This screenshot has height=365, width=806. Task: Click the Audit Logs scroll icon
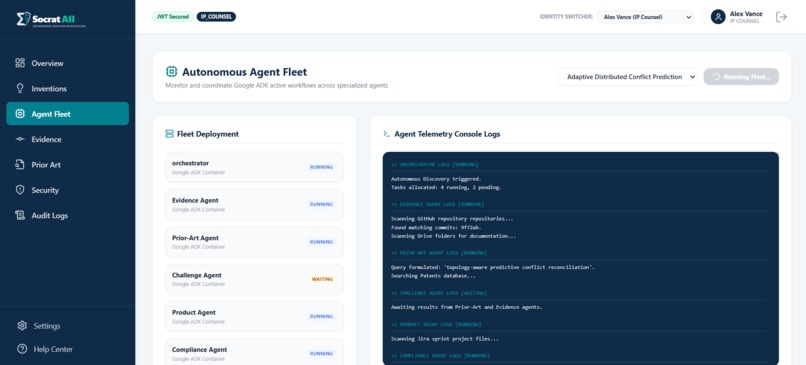pos(20,215)
